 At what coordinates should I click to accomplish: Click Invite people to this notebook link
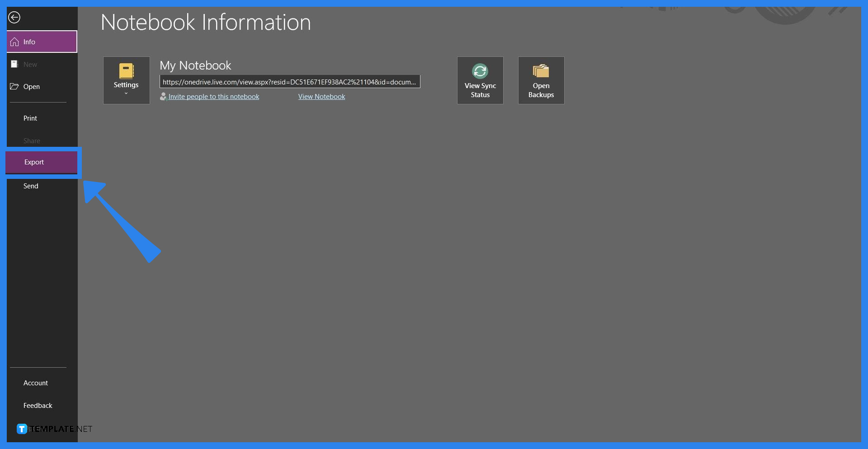[214, 97]
